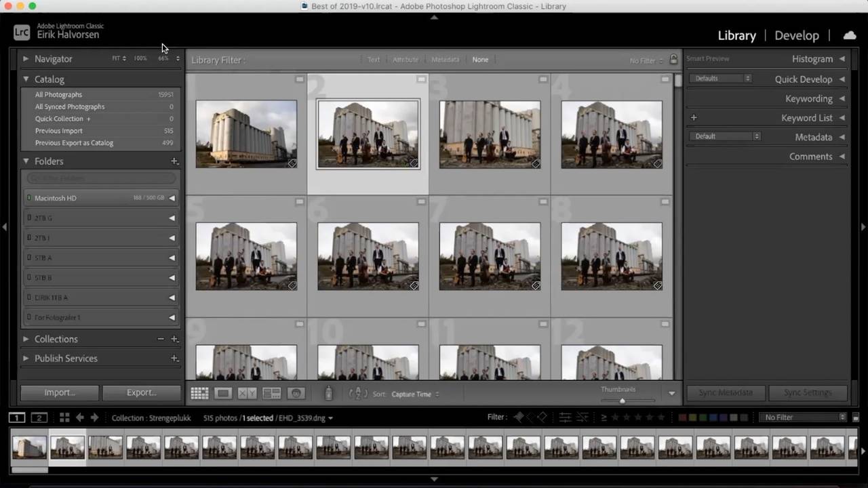This screenshot has height=488, width=868.
Task: Filter by green color label
Action: 703,418
